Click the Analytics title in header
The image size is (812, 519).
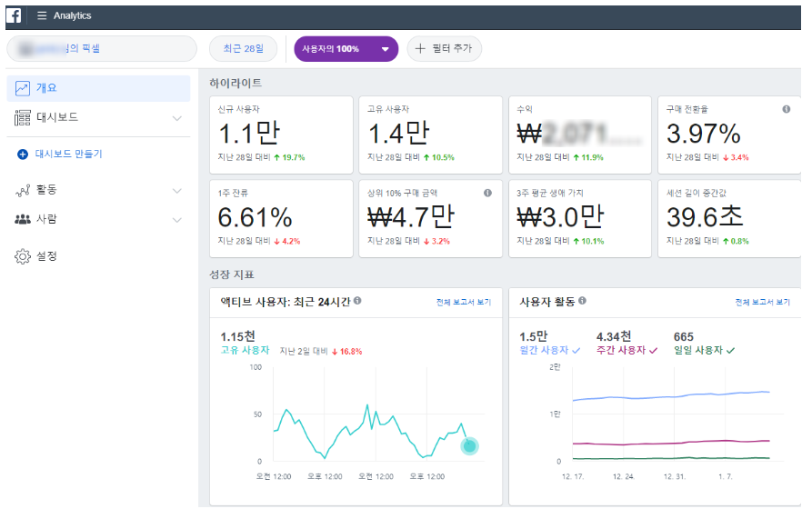coord(73,16)
